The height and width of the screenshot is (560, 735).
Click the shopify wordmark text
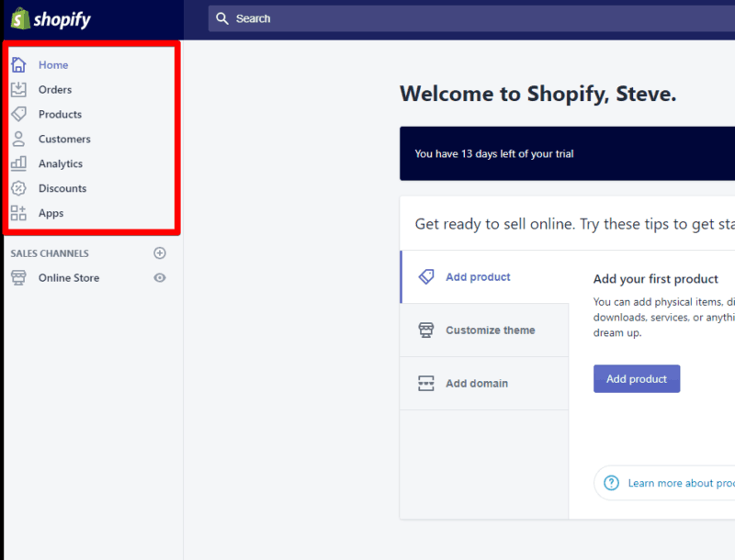point(62,19)
